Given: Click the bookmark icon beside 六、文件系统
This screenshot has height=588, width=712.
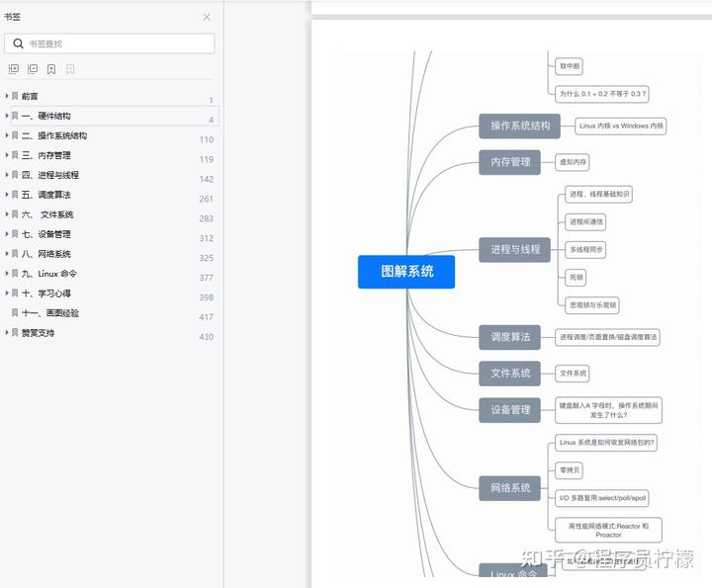Looking at the screenshot, I should pyautogui.click(x=15, y=214).
